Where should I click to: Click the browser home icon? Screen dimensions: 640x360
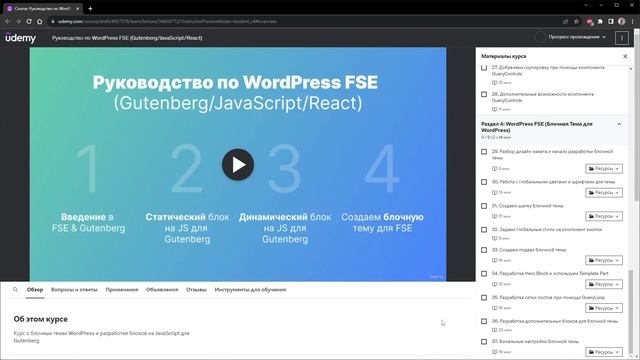pyautogui.click(x=40, y=21)
